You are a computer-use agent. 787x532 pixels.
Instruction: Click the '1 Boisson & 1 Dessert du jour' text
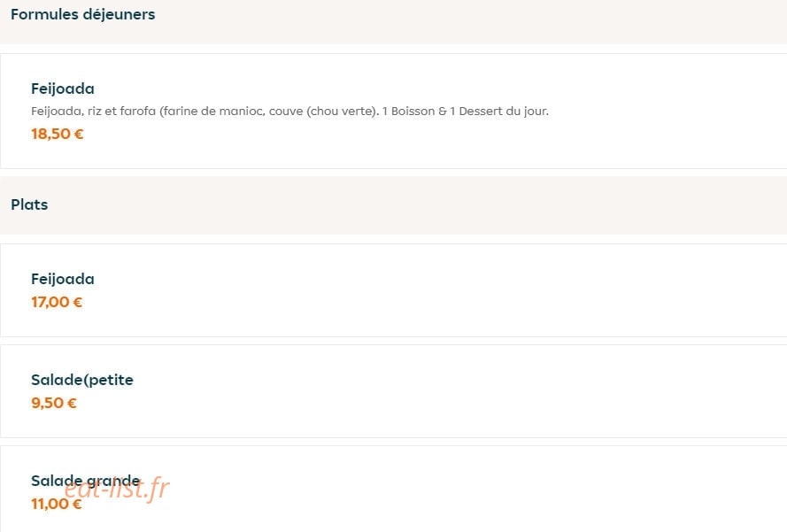(466, 112)
